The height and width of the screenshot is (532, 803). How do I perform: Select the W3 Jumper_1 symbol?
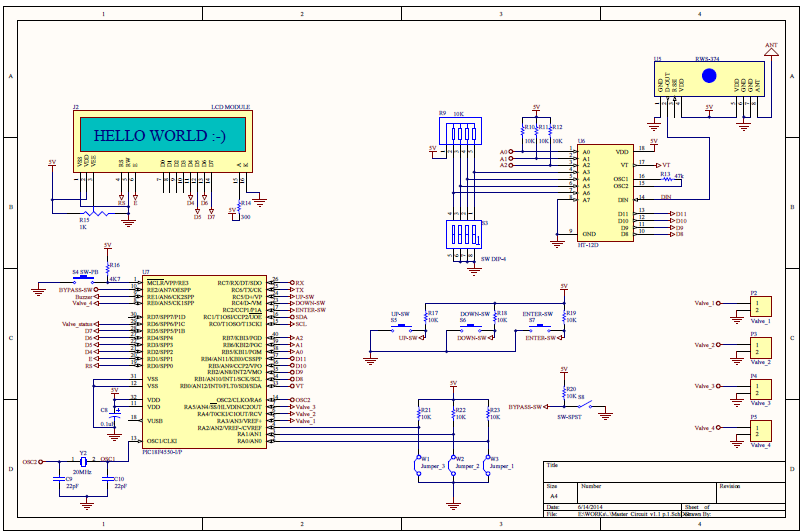click(x=487, y=465)
